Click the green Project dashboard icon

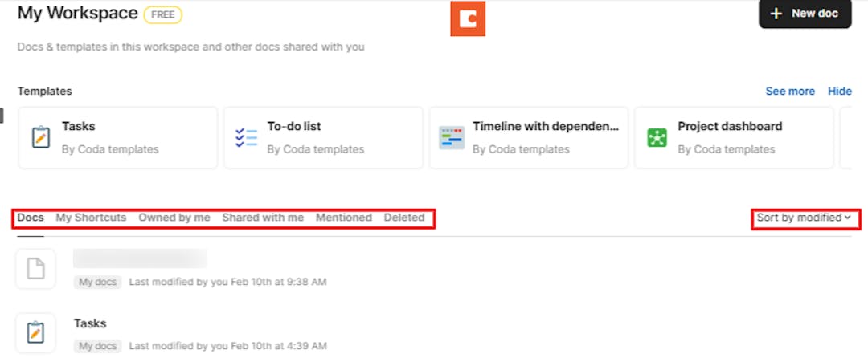[657, 137]
